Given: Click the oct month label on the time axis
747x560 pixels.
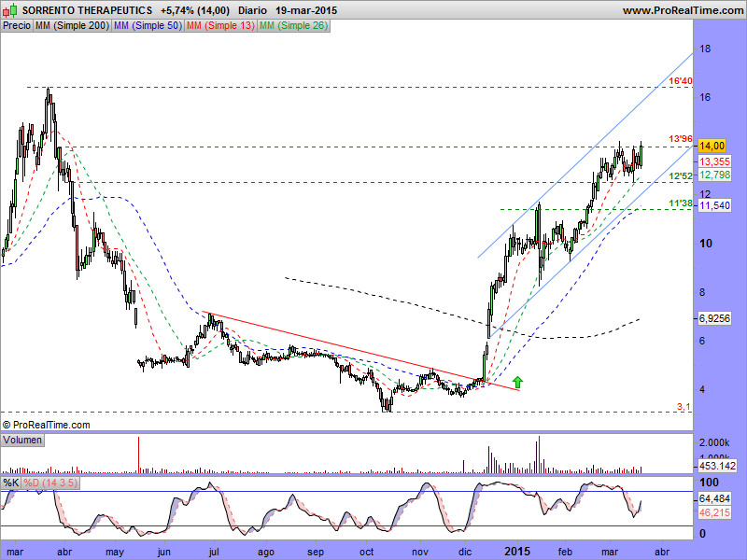Looking at the screenshot, I should point(366,553).
